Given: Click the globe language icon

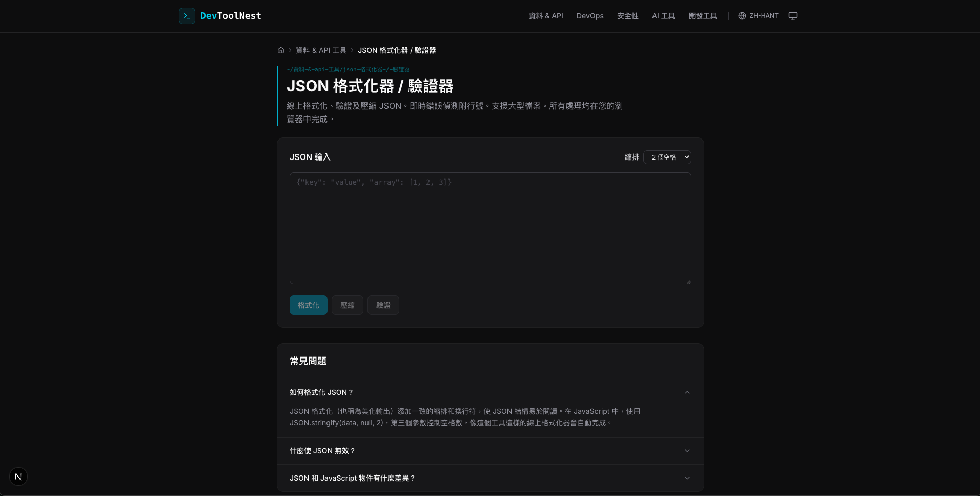Looking at the screenshot, I should [x=742, y=16].
